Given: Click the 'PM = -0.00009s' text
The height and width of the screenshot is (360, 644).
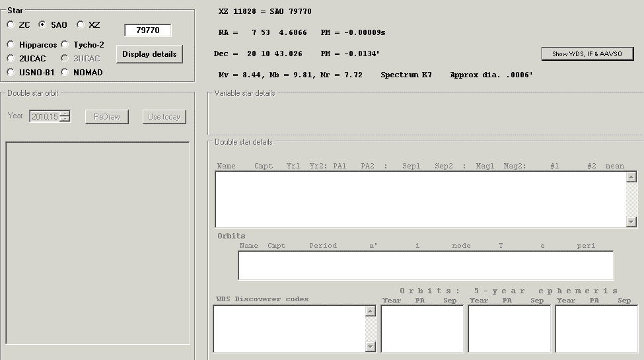Looking at the screenshot, I should tap(353, 32).
